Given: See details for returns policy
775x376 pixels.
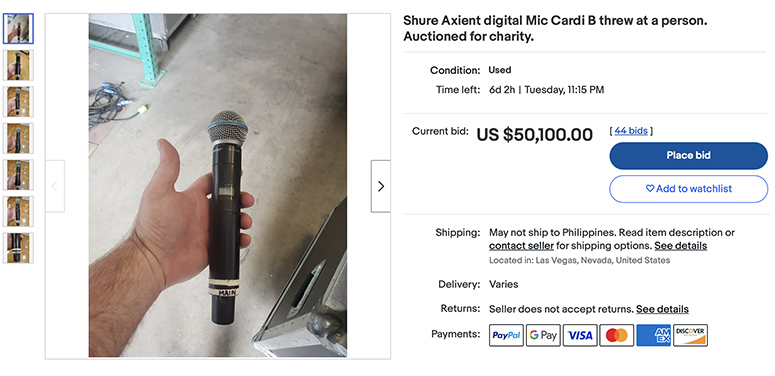Looking at the screenshot, I should (662, 309).
